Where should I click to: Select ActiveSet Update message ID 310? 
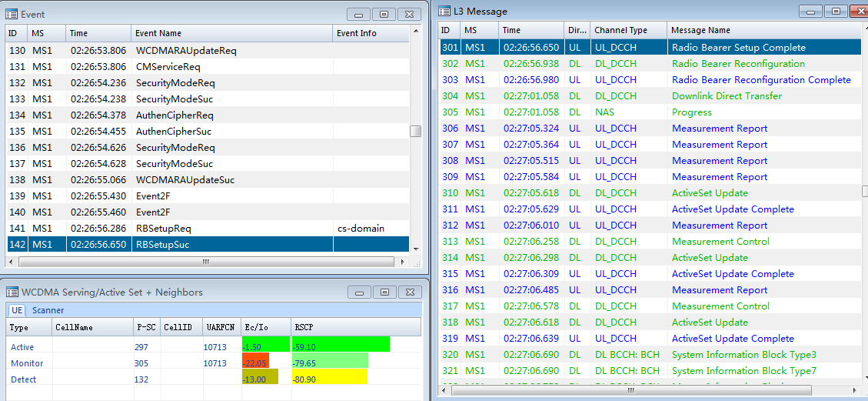[x=650, y=192]
